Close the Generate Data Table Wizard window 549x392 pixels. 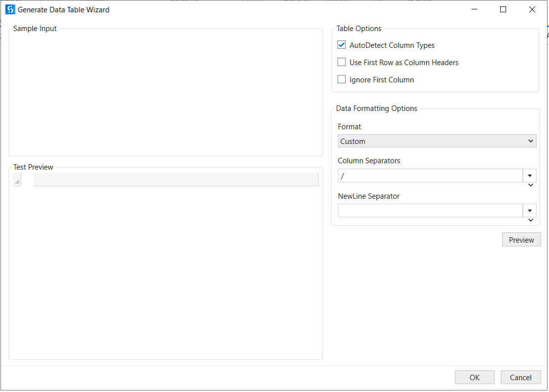click(x=532, y=9)
